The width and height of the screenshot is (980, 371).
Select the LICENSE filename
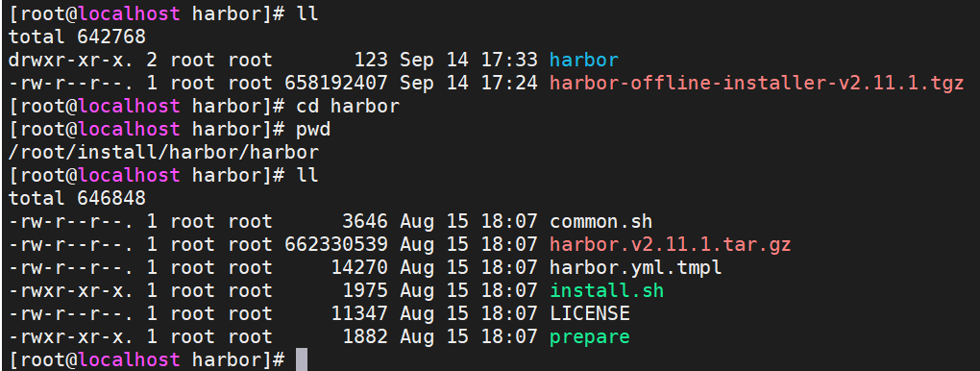pyautogui.click(x=589, y=314)
